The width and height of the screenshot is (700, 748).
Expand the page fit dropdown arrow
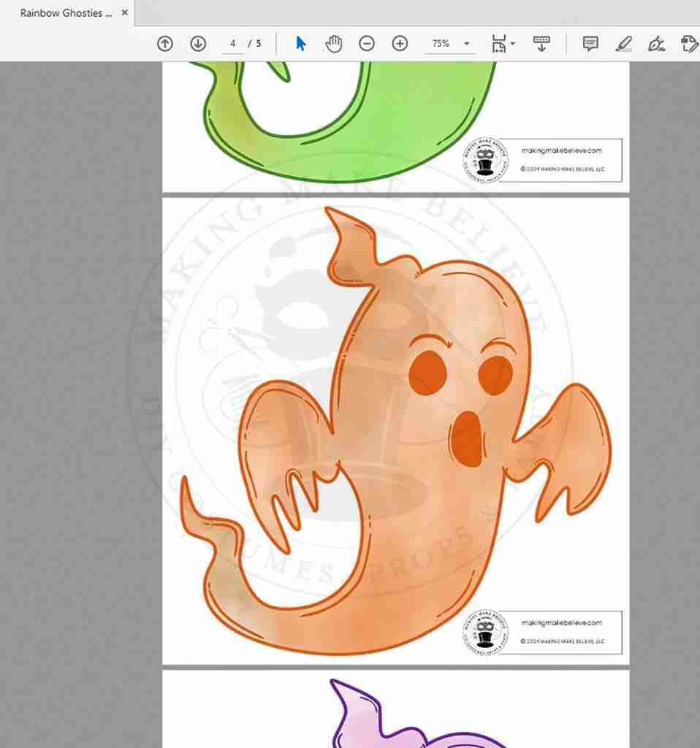513,44
